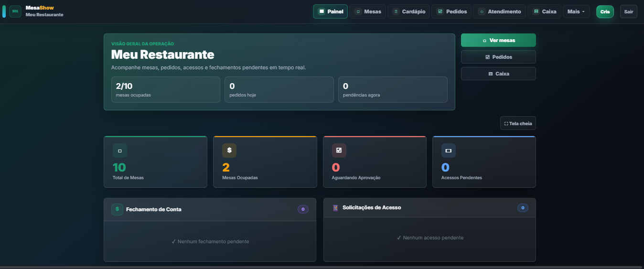
Task: Click the orange 2 in Mesas Ocupadas
Action: [x=226, y=168]
